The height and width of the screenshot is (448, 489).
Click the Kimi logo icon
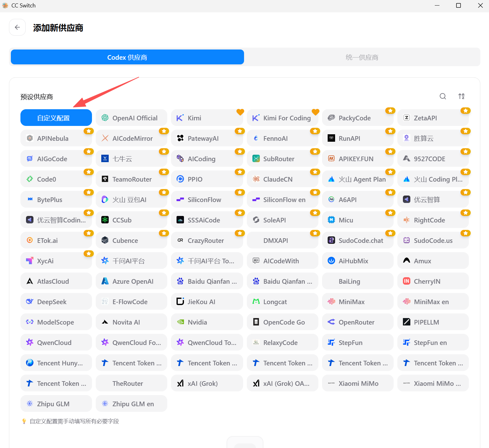pos(180,118)
